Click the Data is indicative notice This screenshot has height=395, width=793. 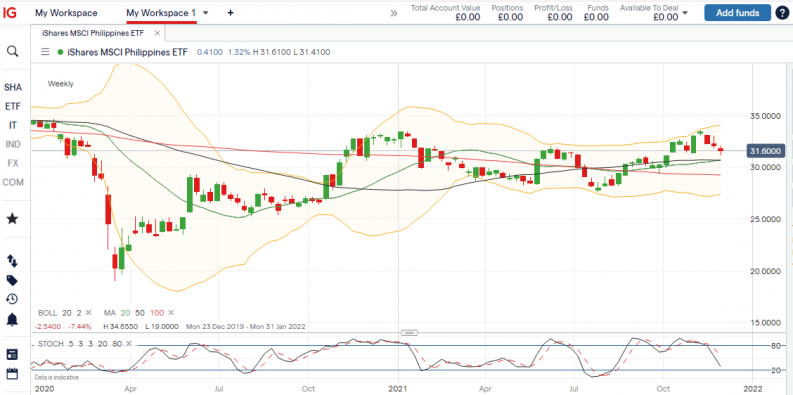(x=57, y=377)
